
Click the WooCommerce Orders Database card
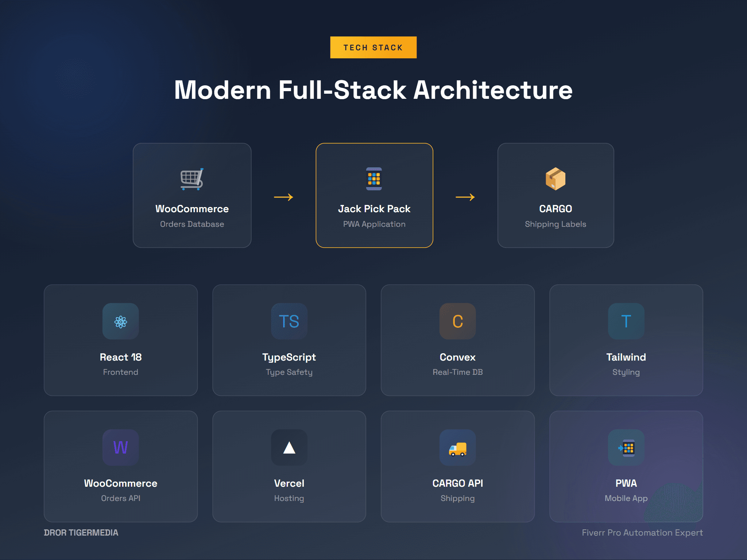pos(192,195)
